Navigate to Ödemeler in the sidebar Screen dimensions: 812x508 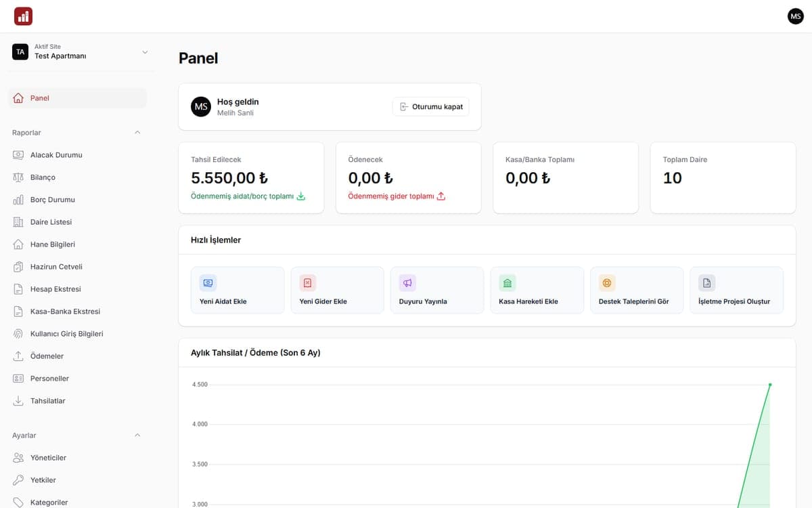(x=77, y=356)
